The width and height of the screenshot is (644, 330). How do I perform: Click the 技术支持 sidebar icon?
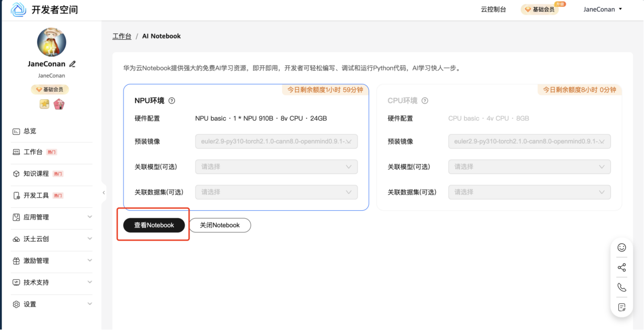pyautogui.click(x=16, y=283)
